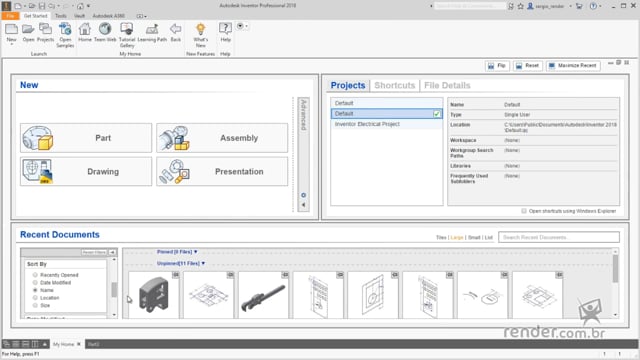This screenshot has height=360, width=640.
Task: Create a new Assembly file
Action: [x=222, y=138]
